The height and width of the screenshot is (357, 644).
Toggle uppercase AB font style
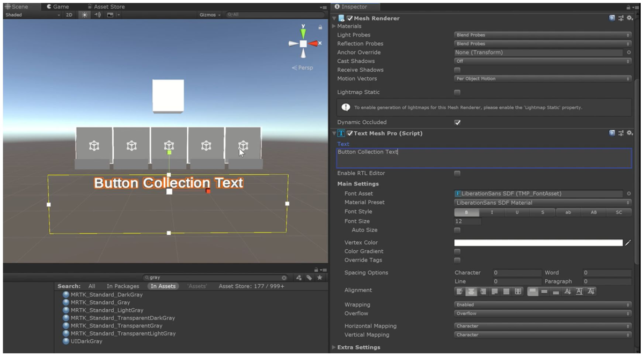[594, 212]
